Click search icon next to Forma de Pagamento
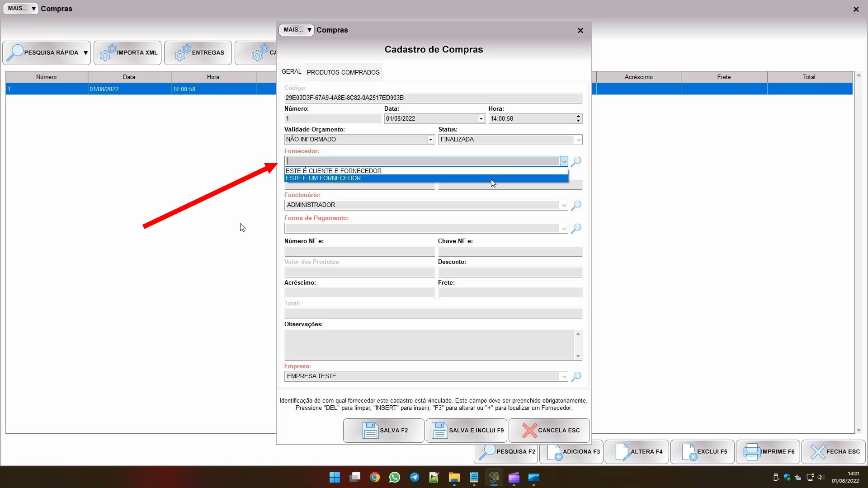This screenshot has width=868, height=488. coord(576,229)
